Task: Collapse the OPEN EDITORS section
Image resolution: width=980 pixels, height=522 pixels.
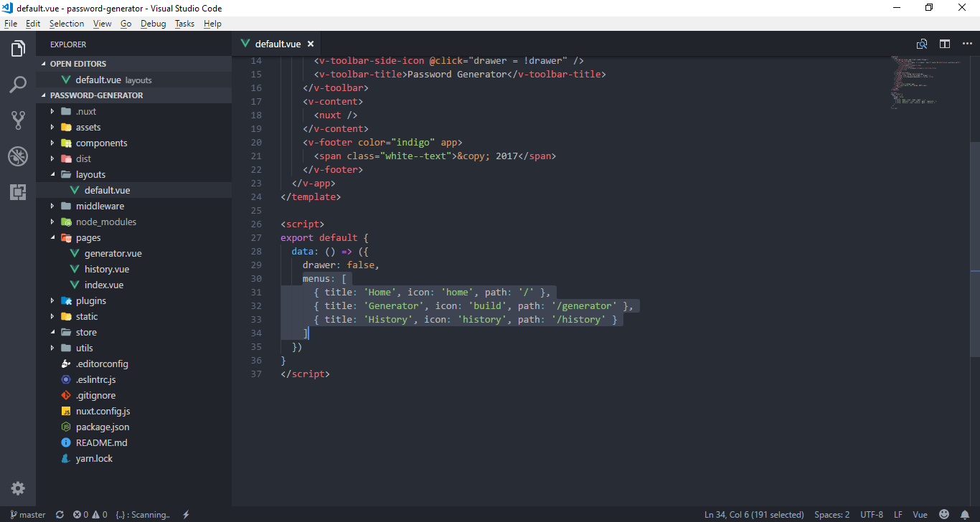Action: 133,64
